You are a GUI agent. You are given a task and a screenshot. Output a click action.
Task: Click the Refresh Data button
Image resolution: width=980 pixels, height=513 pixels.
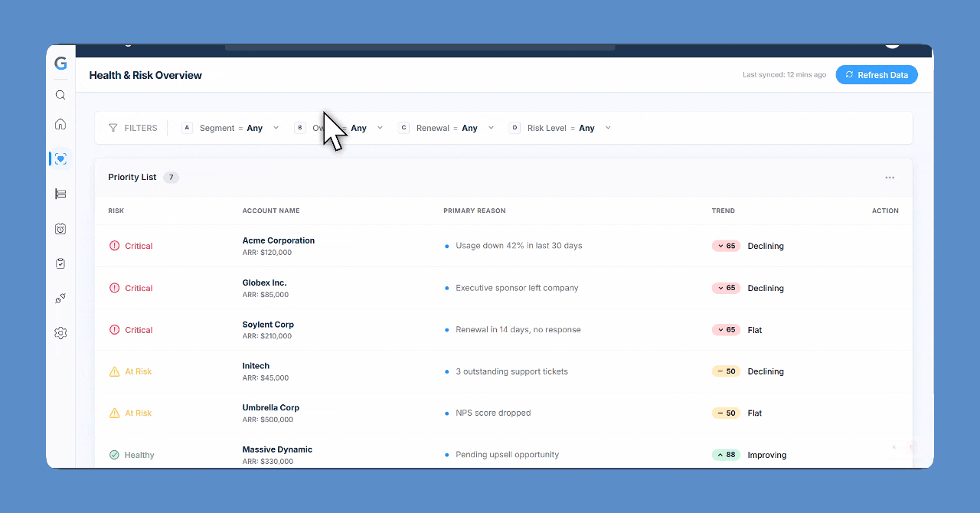pos(877,75)
